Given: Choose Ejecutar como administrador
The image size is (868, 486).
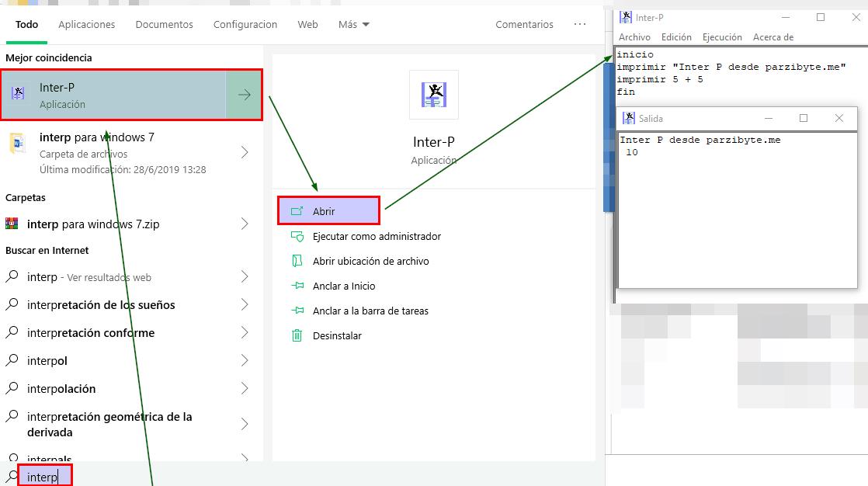Looking at the screenshot, I should click(x=377, y=236).
